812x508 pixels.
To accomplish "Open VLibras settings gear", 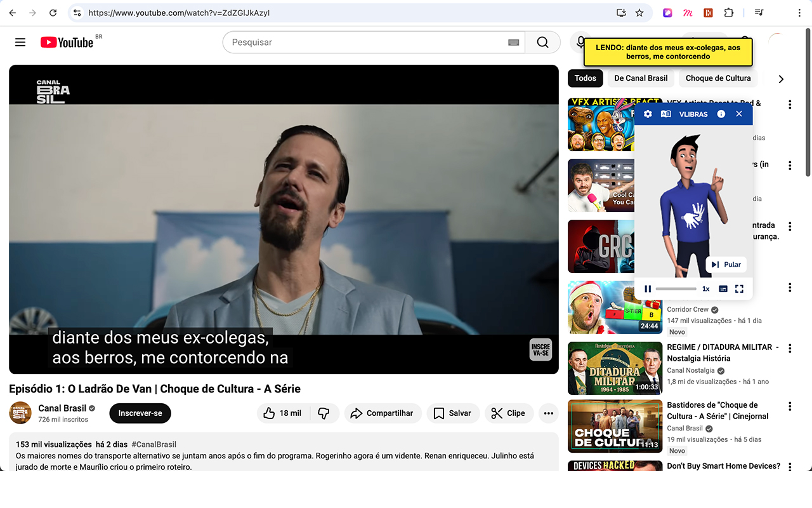I will (x=648, y=114).
